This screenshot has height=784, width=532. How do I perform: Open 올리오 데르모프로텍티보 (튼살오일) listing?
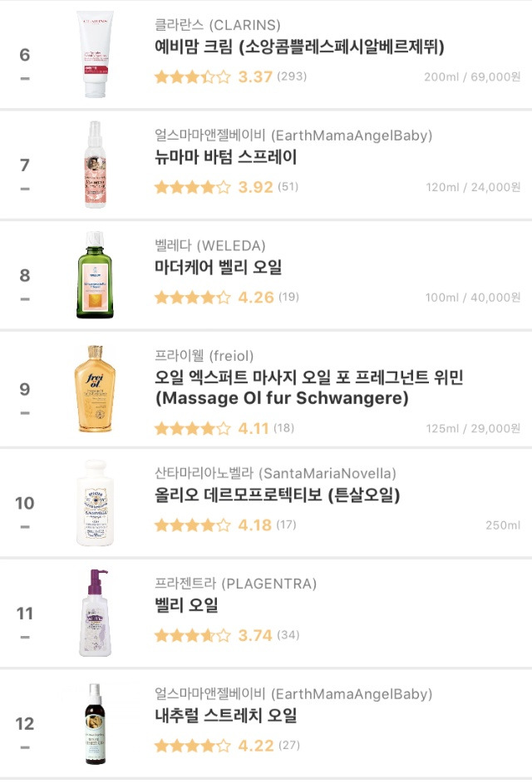coord(277,495)
